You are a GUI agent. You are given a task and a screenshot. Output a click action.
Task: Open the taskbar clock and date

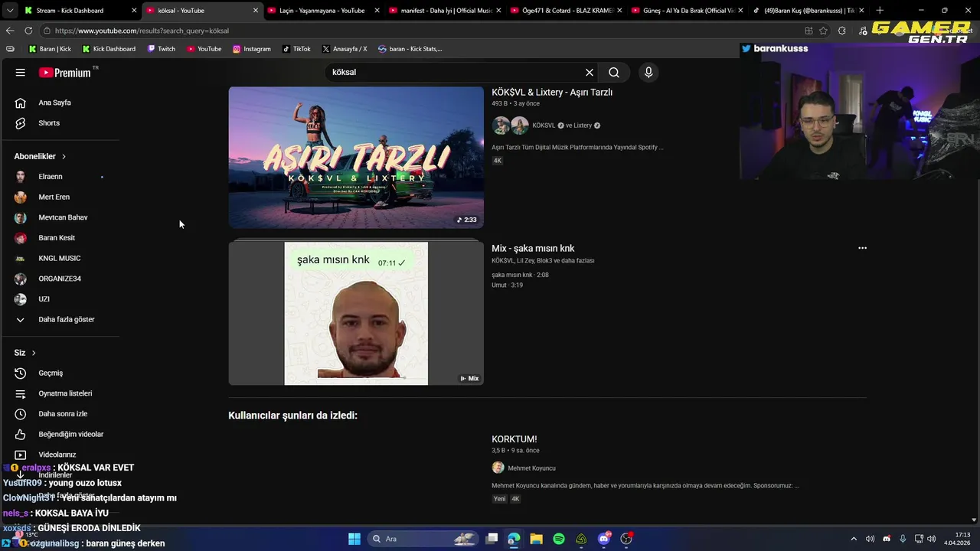(956, 539)
